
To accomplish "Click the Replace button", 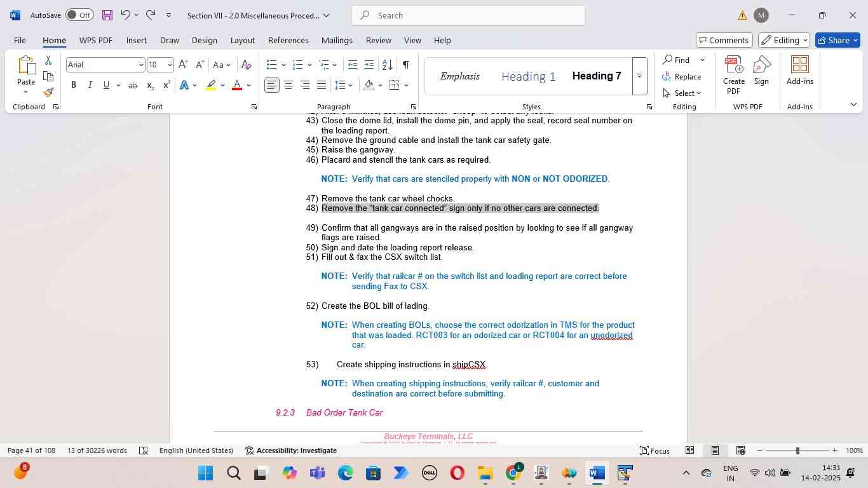I will point(682,76).
